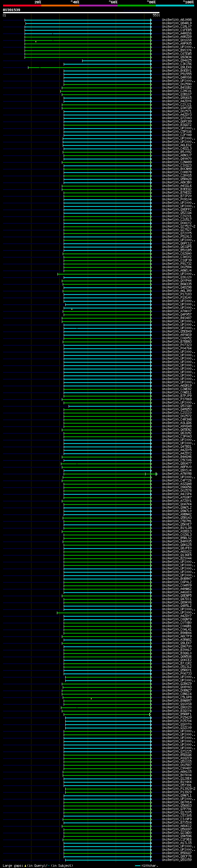Click the green ~80% identity legend segment
This screenshot has width=197, height=868.
137,6
